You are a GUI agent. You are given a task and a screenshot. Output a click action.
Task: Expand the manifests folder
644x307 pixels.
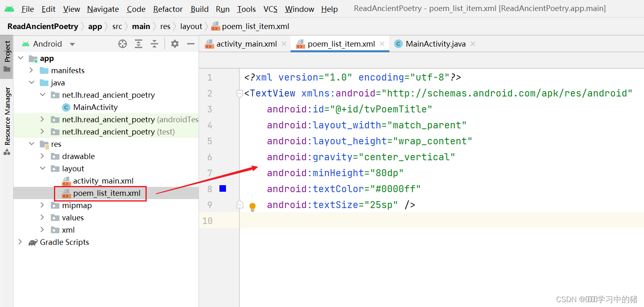[31, 70]
